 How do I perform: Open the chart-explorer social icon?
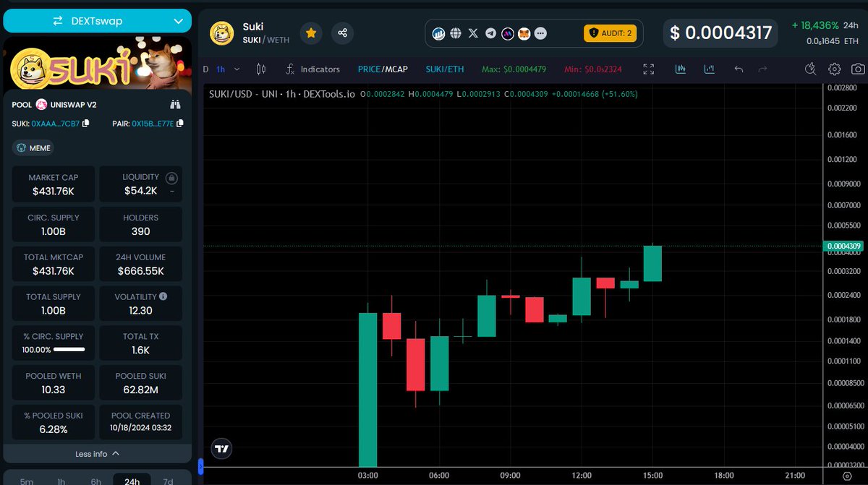[438, 33]
